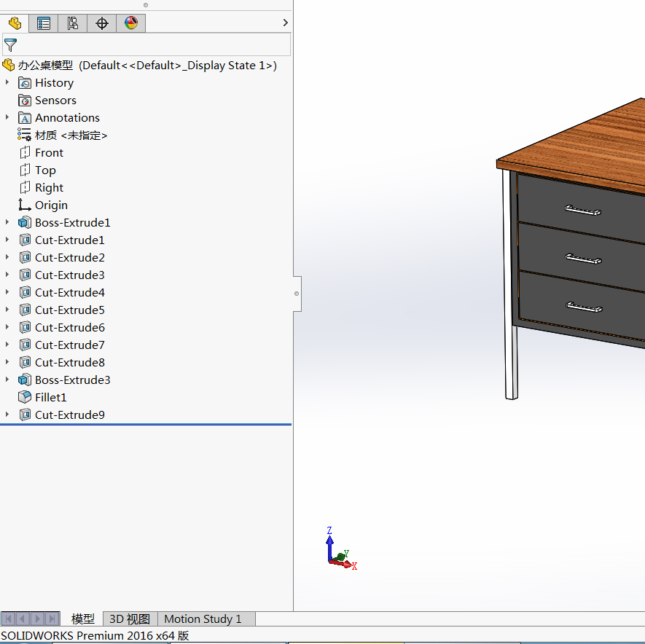Open the 3D 视图 tab
Screen dimensions: 645x644
pyautogui.click(x=130, y=619)
